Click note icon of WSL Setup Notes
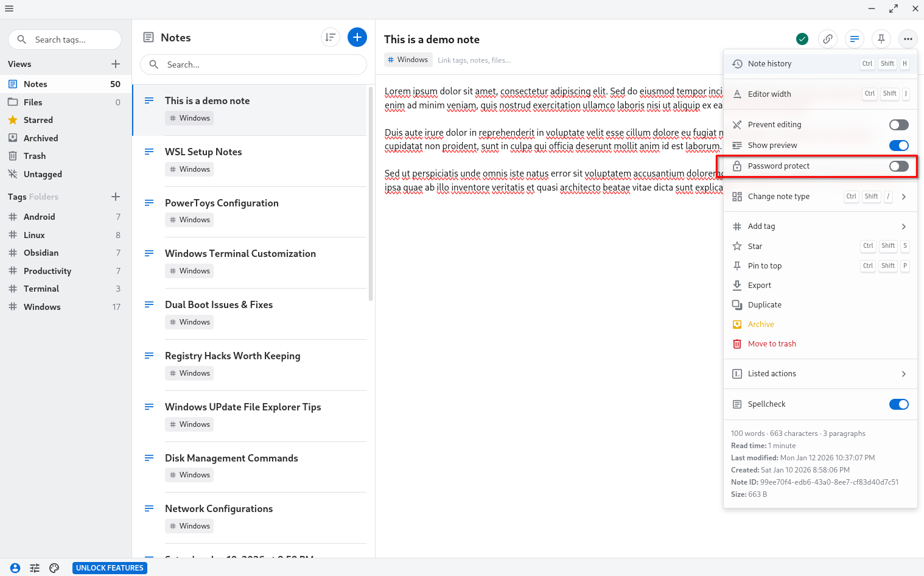 [x=149, y=152]
